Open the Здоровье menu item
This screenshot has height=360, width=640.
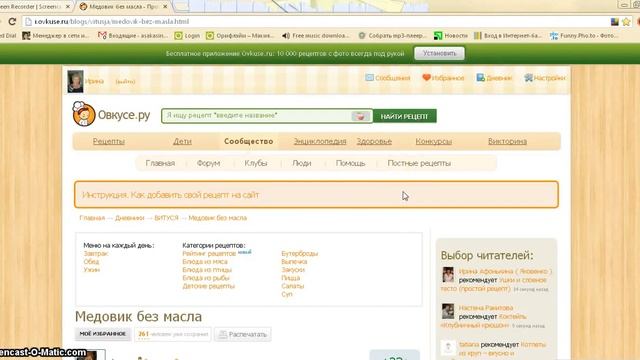pos(374,141)
